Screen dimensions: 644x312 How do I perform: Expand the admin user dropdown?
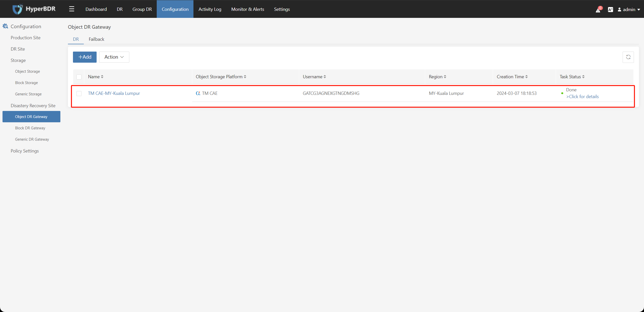(x=628, y=8)
